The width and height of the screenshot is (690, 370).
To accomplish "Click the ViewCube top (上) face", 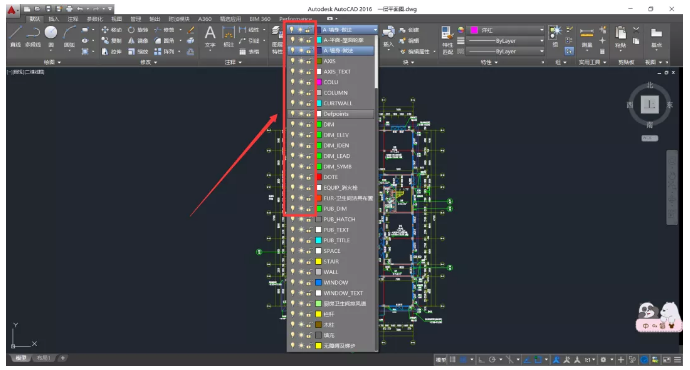I will pyautogui.click(x=650, y=105).
